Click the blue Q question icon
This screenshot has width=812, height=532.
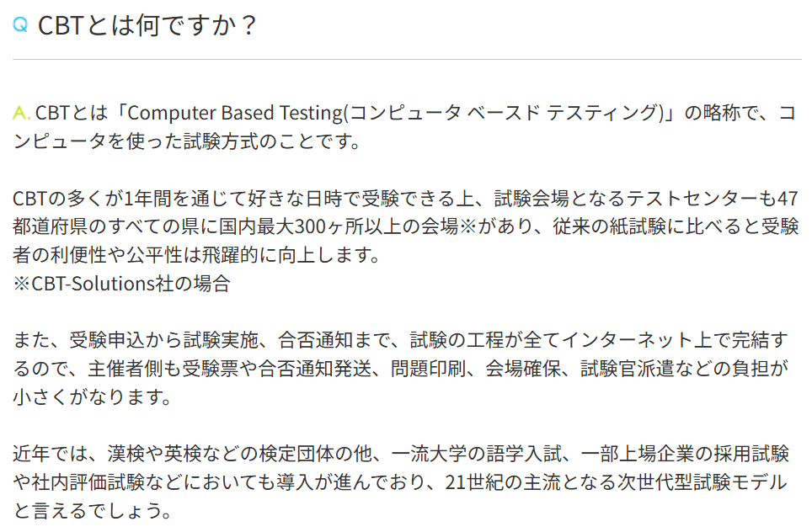pos(20,24)
